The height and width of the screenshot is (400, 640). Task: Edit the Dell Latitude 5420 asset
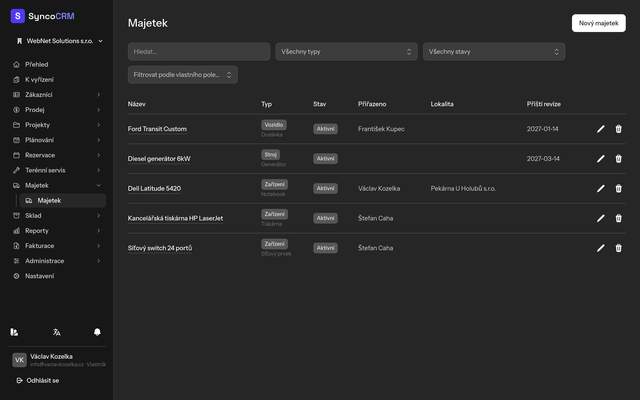coord(600,189)
